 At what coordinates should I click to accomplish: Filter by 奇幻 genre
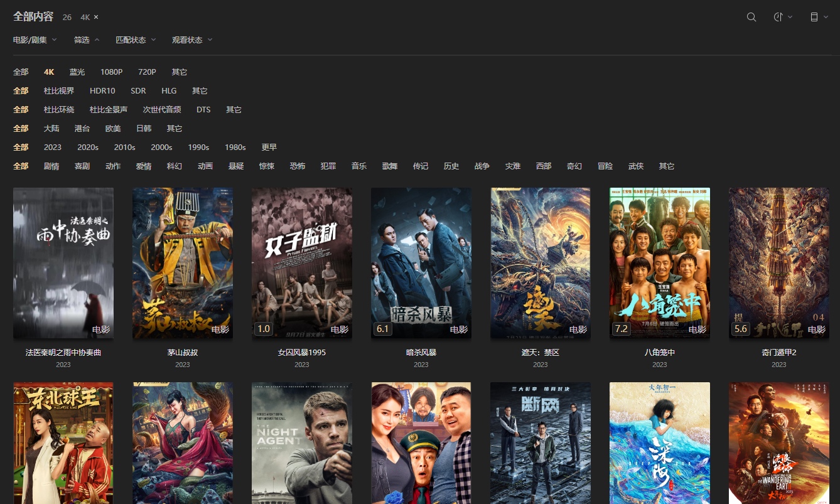(574, 166)
